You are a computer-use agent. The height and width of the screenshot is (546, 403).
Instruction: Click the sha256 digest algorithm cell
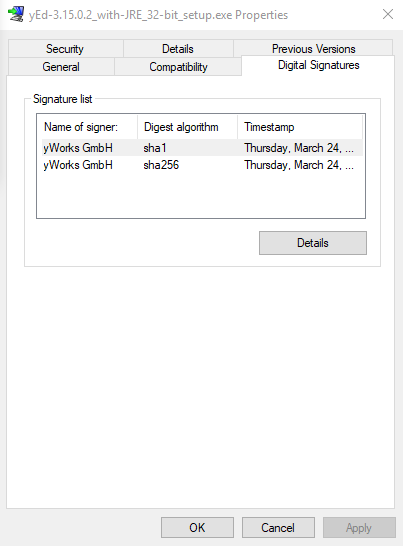[x=161, y=165]
